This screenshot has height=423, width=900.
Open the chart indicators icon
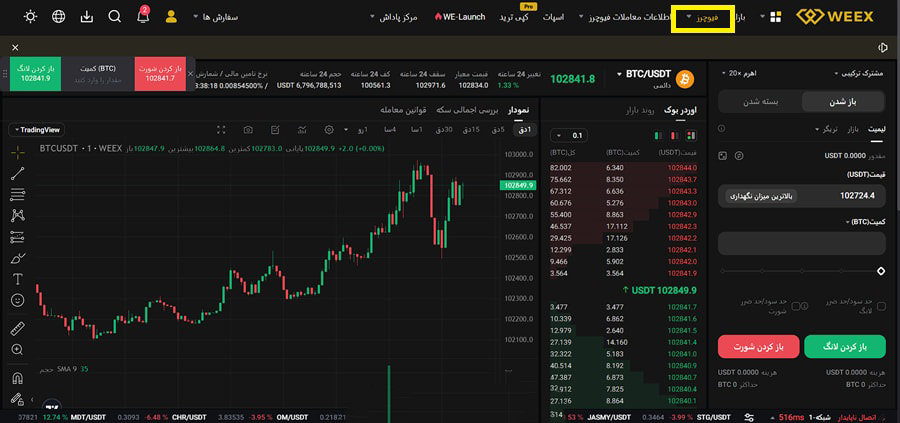coord(302,130)
